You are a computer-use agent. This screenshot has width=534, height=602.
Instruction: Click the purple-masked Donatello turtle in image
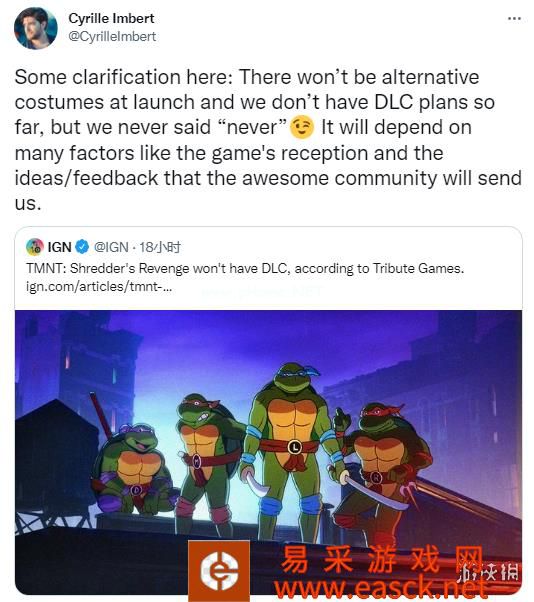tap(132, 468)
